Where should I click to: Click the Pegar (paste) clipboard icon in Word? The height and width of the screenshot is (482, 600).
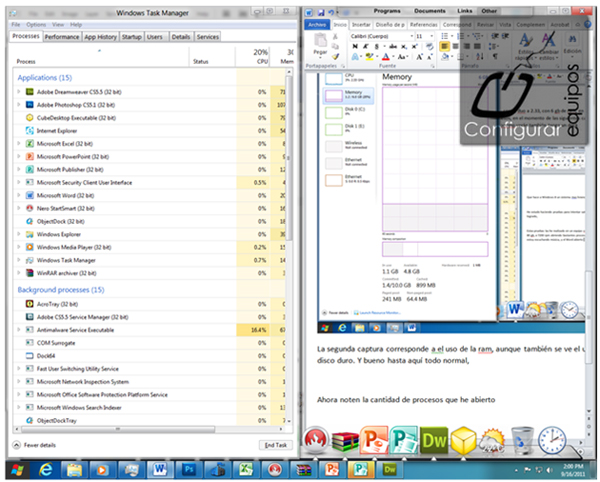320,40
